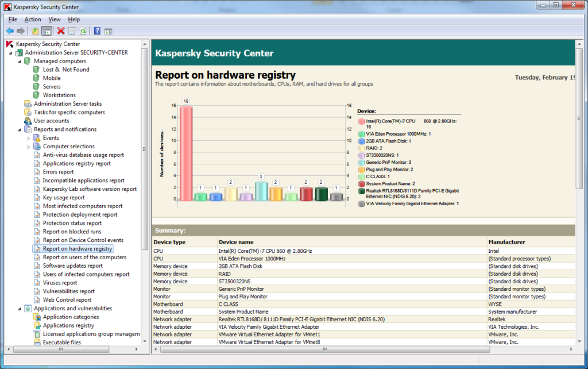This screenshot has width=588, height=369.
Task: Select Kaspersky Lab software version report
Action: tap(90, 189)
